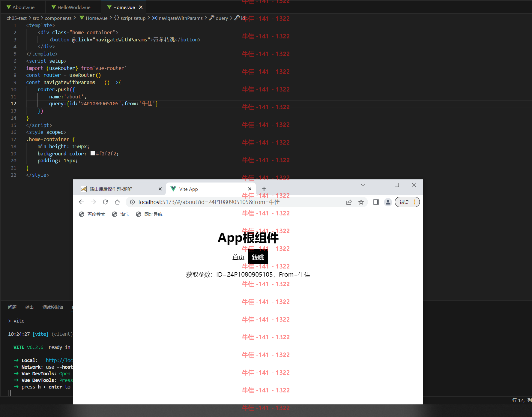Go to browser home page icon

[117, 202]
